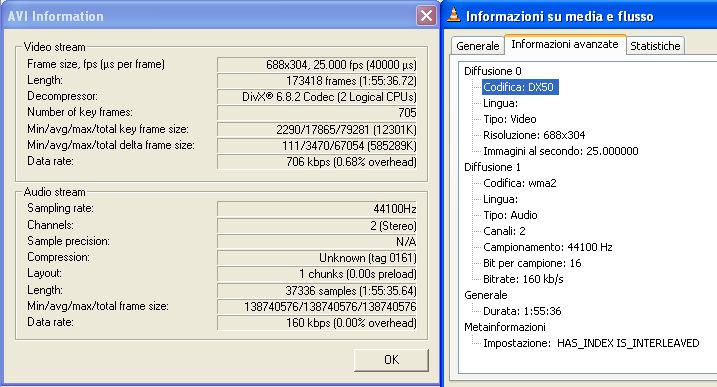
Task: Click the Decompressor DivX codec field
Action: 317,97
